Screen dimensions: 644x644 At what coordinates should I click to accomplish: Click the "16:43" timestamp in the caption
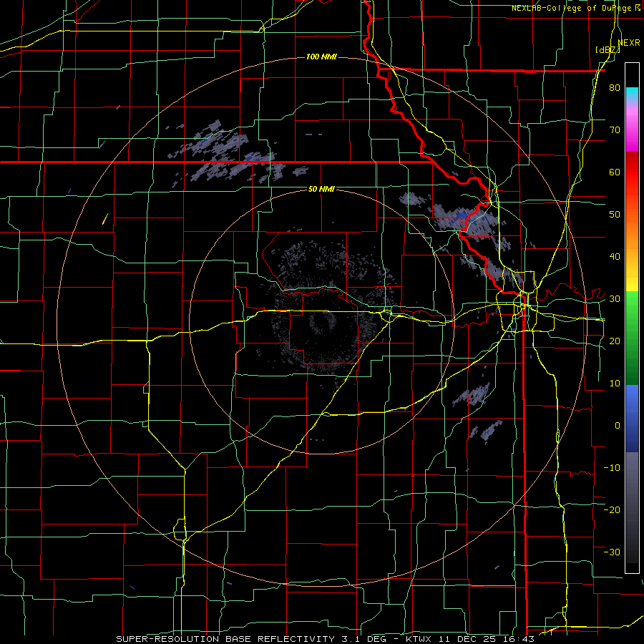(520, 639)
